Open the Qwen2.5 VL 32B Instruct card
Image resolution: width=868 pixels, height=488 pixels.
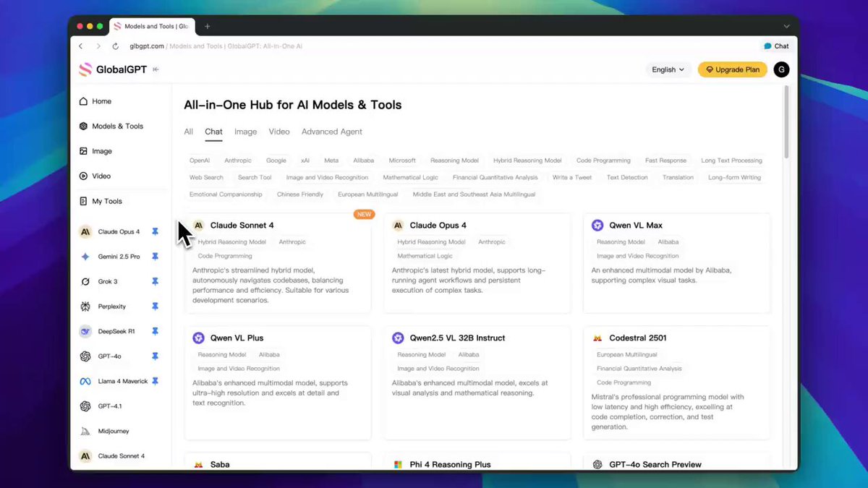(477, 382)
